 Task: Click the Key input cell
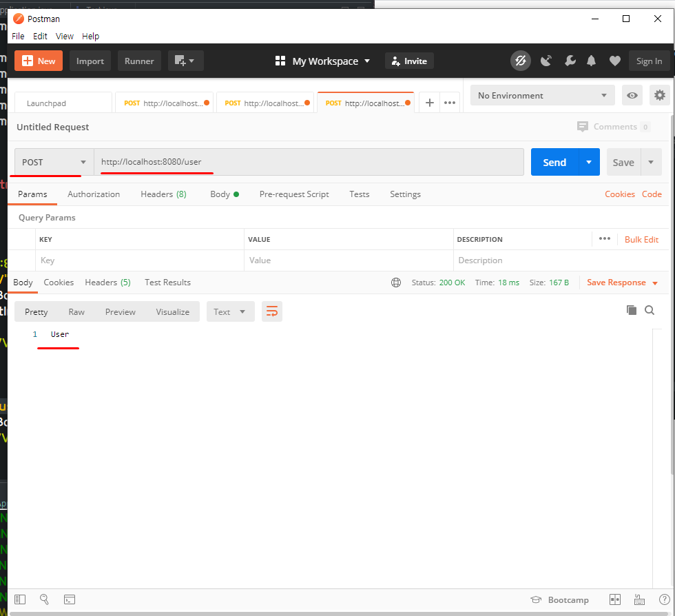139,260
